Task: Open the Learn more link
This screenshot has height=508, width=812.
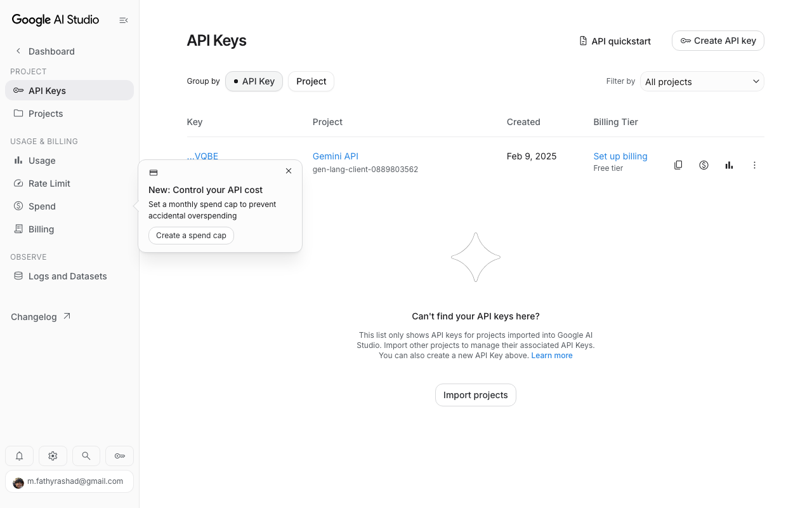Action: [552, 356]
